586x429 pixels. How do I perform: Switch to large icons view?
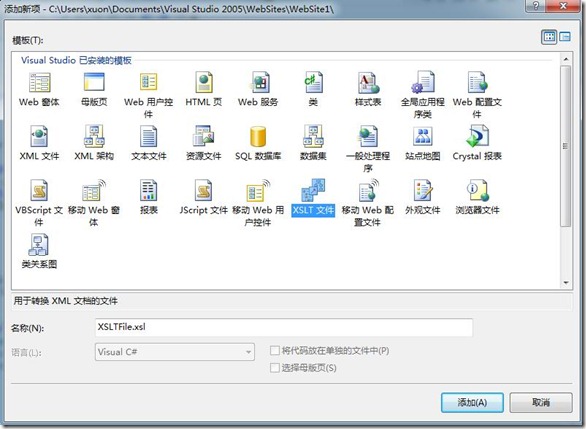click(x=549, y=37)
